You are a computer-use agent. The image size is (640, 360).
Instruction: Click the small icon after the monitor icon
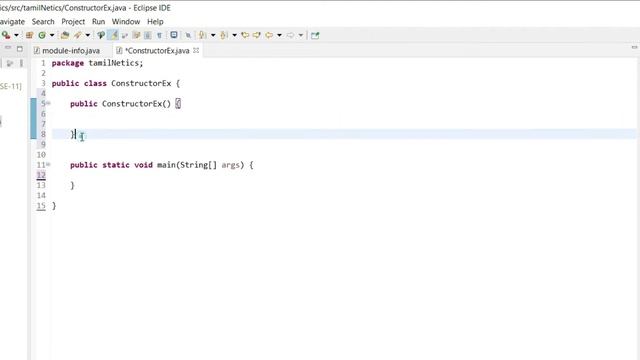click(188, 35)
